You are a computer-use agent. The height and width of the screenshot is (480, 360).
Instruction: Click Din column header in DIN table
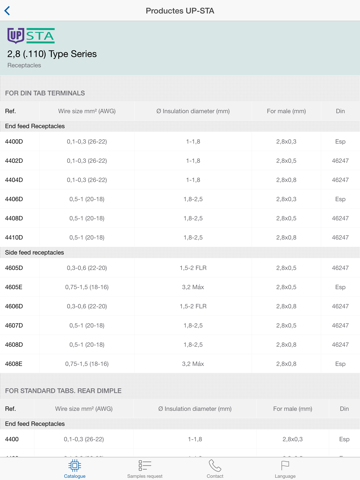[x=340, y=111]
